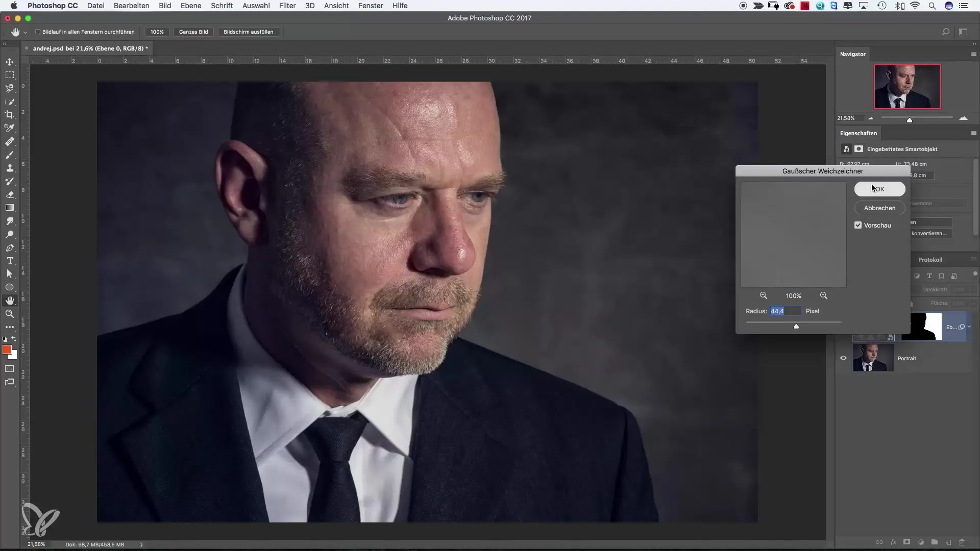Viewport: 980px width, 551px height.
Task: Create a new adjustment layer
Action: pyautogui.click(x=921, y=542)
